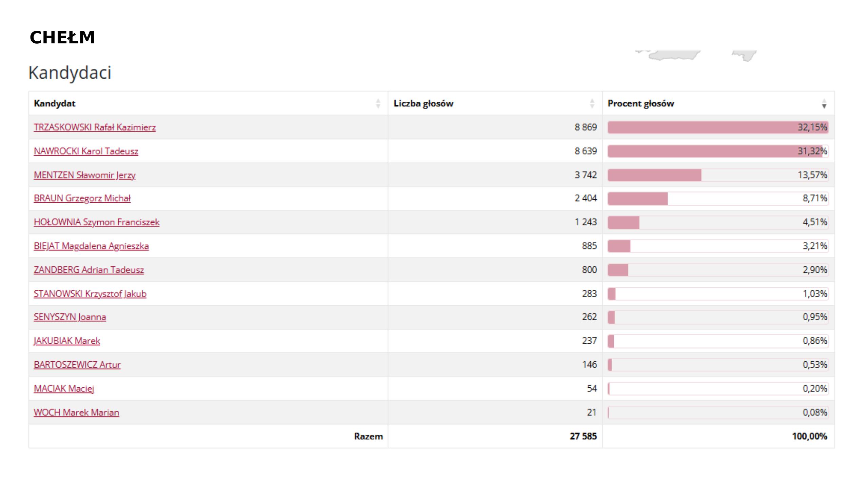Click sort arrows in Liczba głosów header
868x488 pixels.
pyautogui.click(x=592, y=103)
